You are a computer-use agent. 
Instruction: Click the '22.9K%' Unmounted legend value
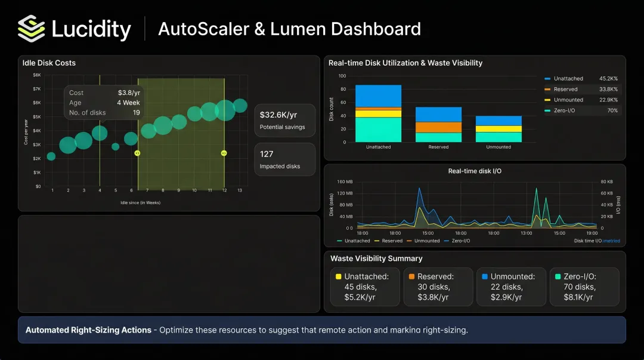[x=608, y=100]
